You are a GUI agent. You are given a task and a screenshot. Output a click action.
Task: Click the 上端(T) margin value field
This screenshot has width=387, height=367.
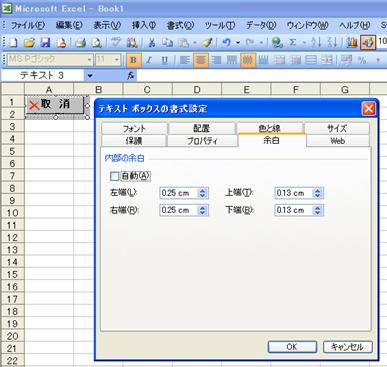294,193
